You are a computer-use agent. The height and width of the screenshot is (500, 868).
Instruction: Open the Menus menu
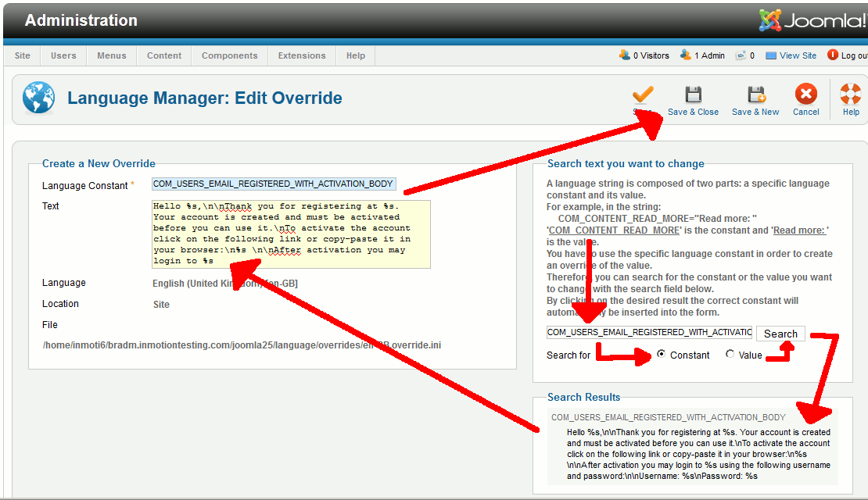click(112, 56)
